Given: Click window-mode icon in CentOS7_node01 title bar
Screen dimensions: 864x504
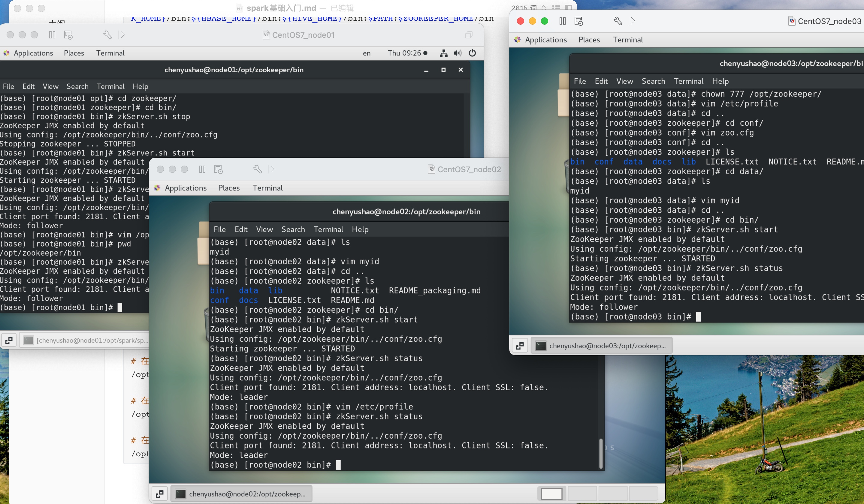Looking at the screenshot, I should click(469, 35).
